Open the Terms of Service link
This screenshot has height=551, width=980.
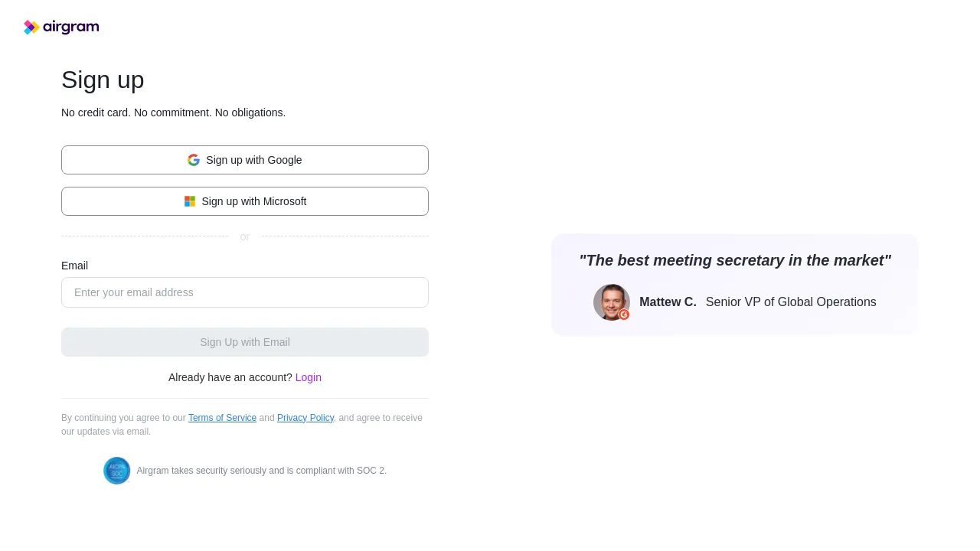click(x=222, y=418)
